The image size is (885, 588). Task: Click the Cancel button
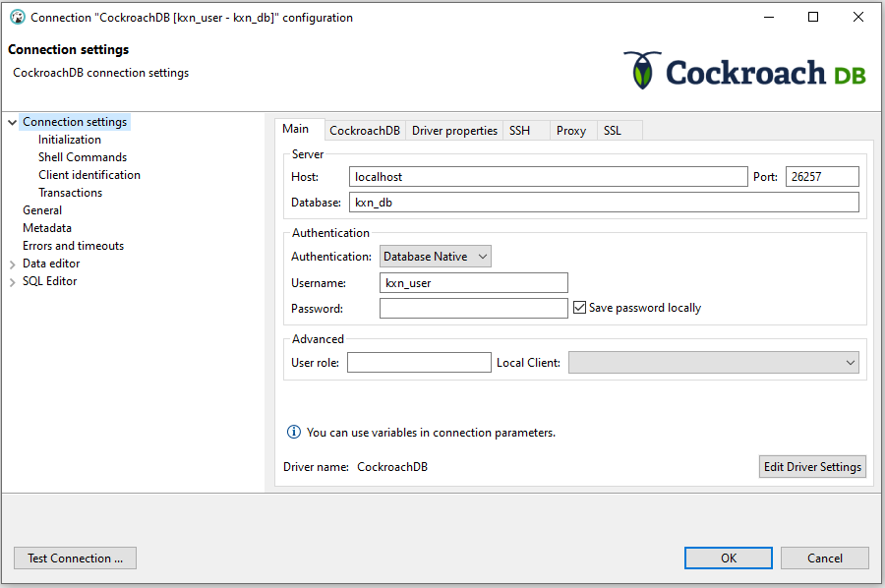click(x=825, y=559)
